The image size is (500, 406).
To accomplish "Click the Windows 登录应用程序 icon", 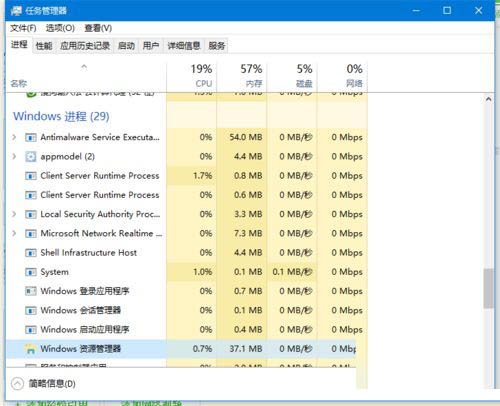I will tap(31, 291).
